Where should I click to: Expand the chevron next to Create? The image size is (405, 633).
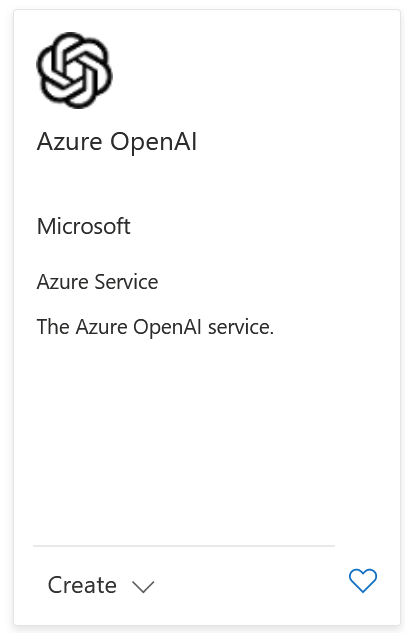143,587
